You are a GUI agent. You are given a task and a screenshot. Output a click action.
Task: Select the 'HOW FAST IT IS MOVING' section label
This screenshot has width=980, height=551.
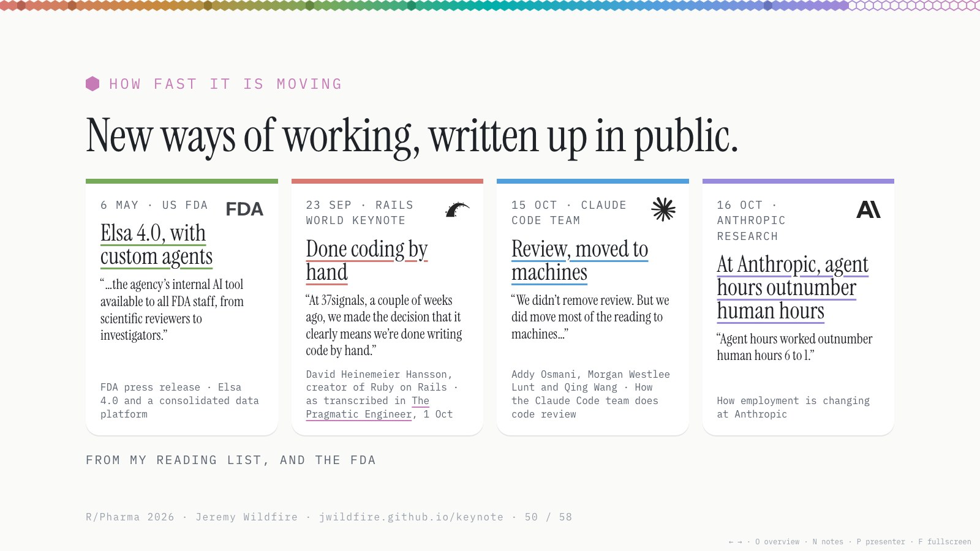(225, 84)
